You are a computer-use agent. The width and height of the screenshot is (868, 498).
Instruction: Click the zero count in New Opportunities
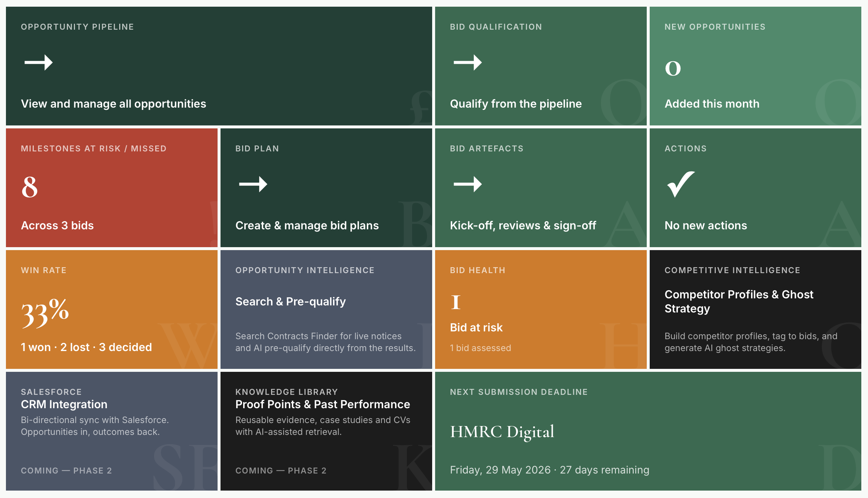click(x=673, y=68)
